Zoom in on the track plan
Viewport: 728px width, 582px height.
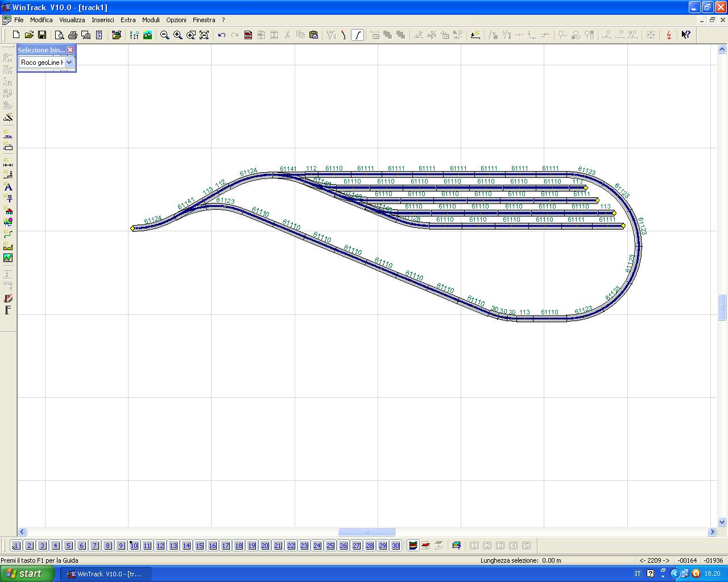[177, 35]
